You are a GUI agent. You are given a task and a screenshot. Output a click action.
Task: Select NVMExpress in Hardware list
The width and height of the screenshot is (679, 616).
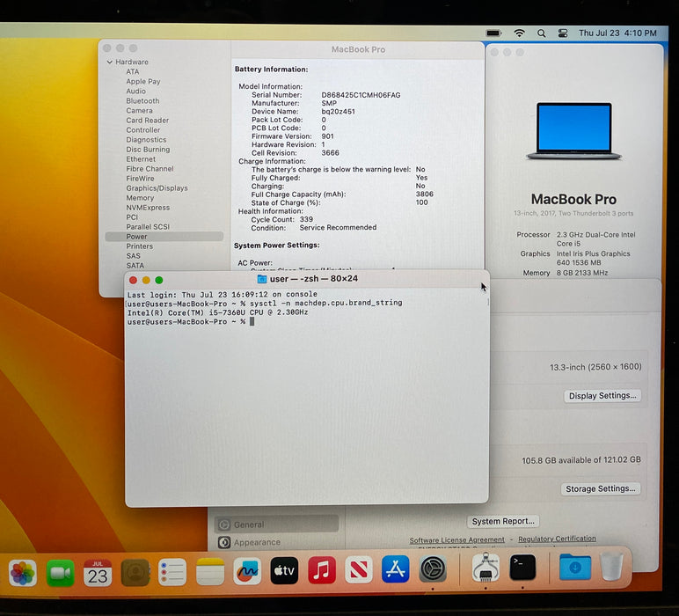coord(148,208)
